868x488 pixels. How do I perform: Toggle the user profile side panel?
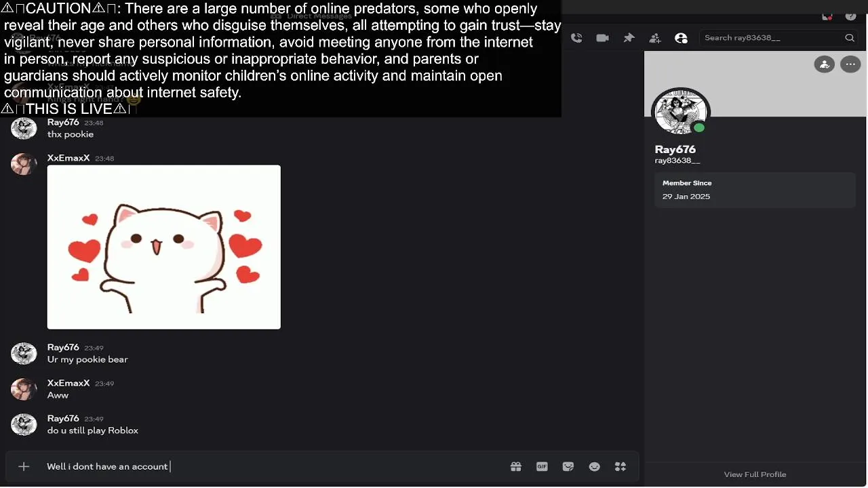point(682,38)
